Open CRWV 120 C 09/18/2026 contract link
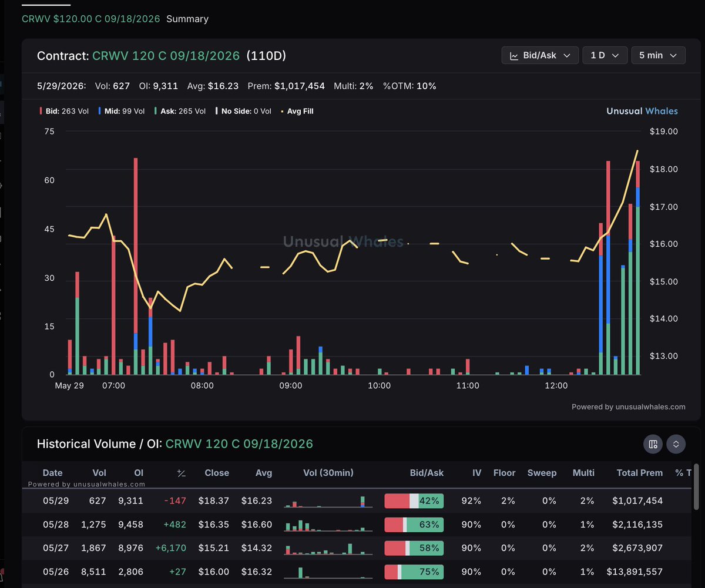 tap(166, 56)
